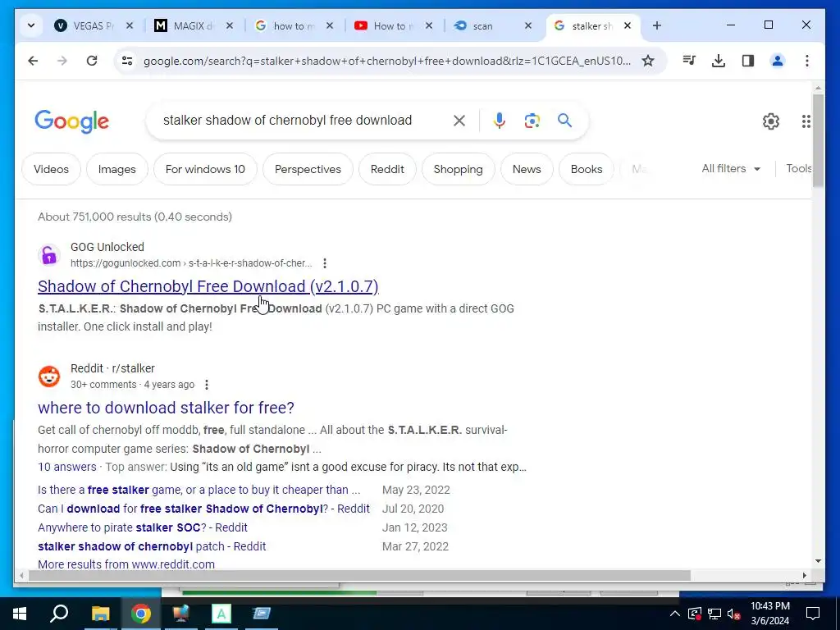This screenshot has height=630, width=840.
Task: Filter results by News
Action: click(527, 169)
